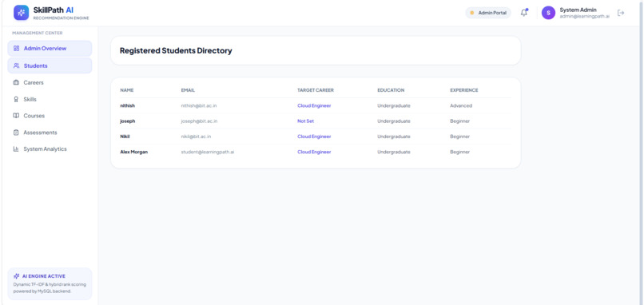Click Nikil's Undergraduate education value
The height and width of the screenshot is (305, 644).
393,137
